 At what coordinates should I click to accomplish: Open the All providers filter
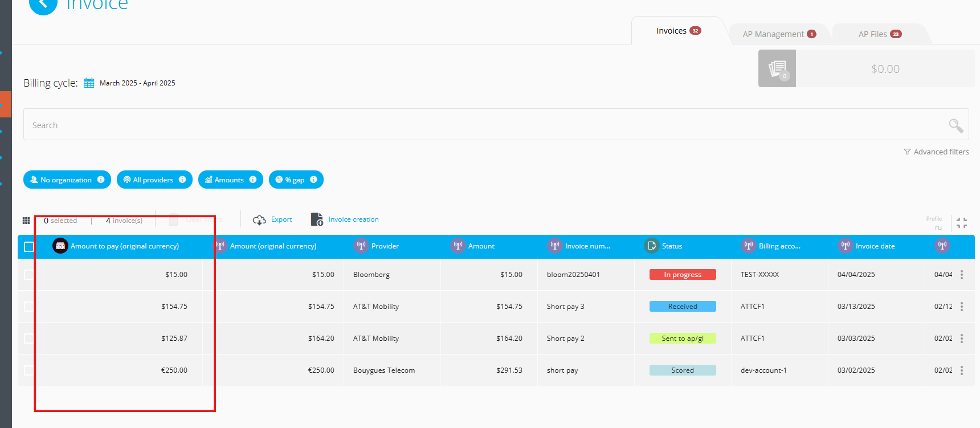(x=154, y=180)
